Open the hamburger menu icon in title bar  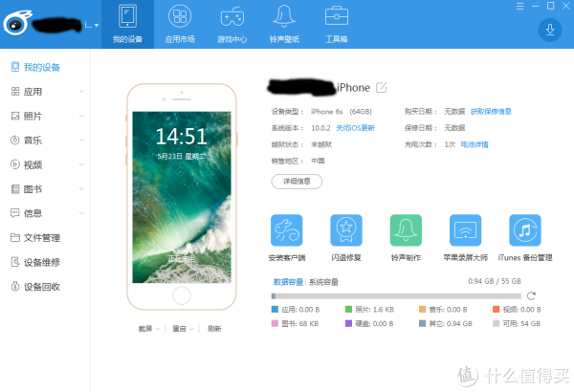click(x=519, y=7)
